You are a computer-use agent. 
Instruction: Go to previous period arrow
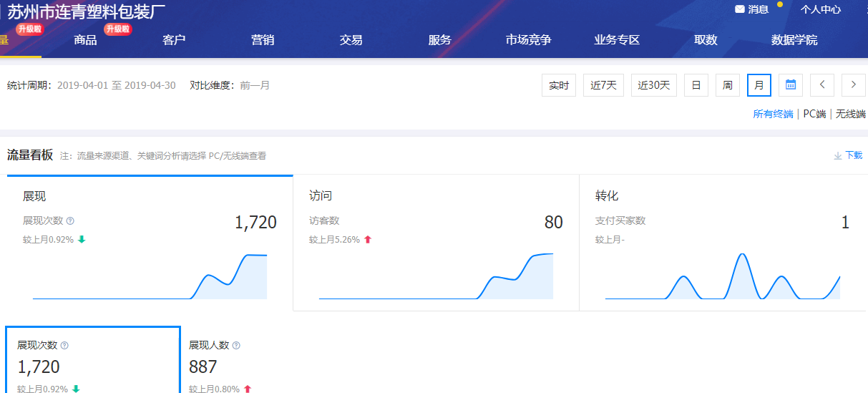tap(822, 85)
